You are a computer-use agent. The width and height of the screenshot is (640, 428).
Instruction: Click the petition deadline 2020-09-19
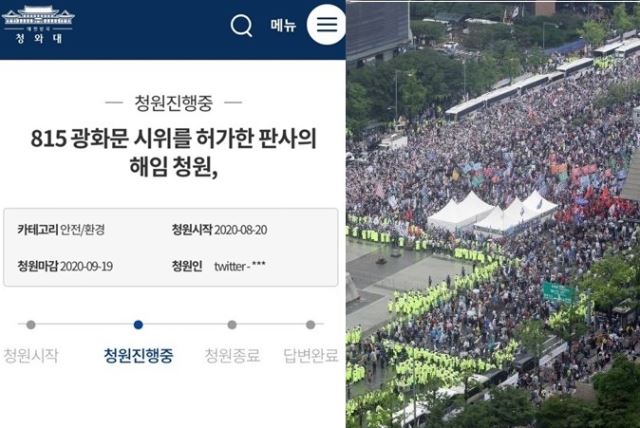[x=86, y=266]
